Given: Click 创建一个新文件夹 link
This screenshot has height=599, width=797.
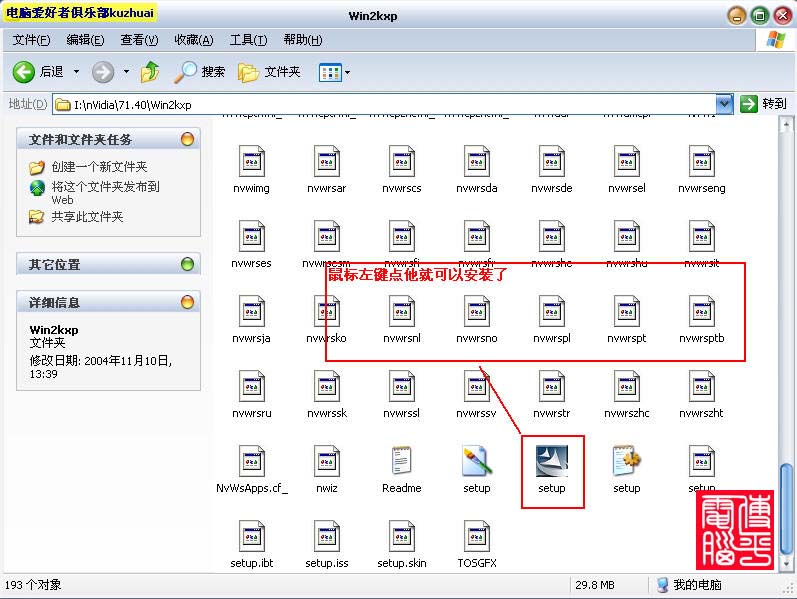Looking at the screenshot, I should 99,166.
